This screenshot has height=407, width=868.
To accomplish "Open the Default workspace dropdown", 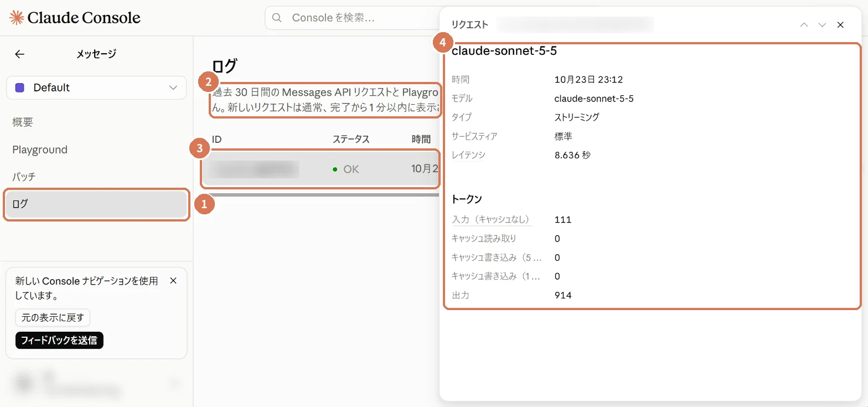I will (96, 87).
